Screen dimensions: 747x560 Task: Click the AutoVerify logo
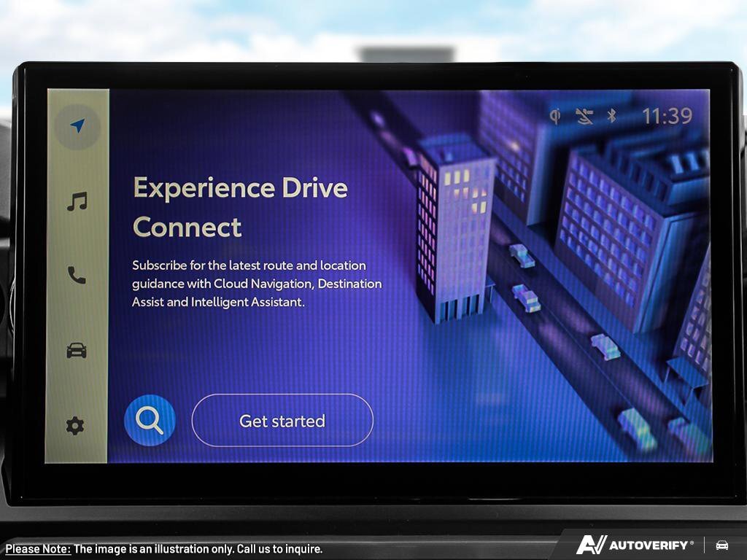click(635, 545)
